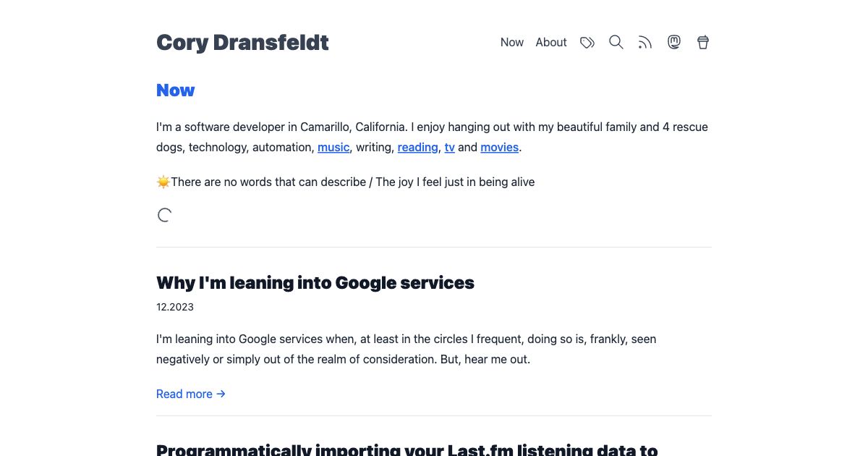Open the Why I'm leaning into Google services heading
The height and width of the screenshot is (456, 868).
tap(315, 282)
